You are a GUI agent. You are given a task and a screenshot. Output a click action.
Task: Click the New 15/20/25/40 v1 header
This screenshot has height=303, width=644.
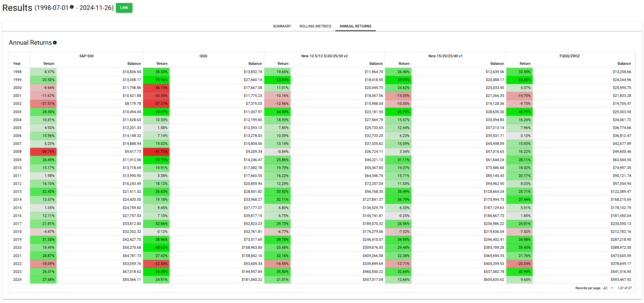[445, 56]
